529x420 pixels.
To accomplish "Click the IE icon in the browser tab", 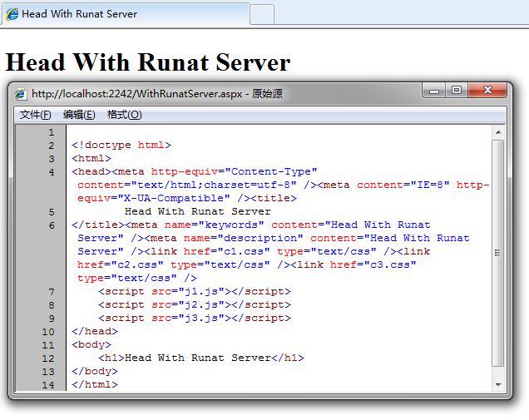I will click(12, 13).
